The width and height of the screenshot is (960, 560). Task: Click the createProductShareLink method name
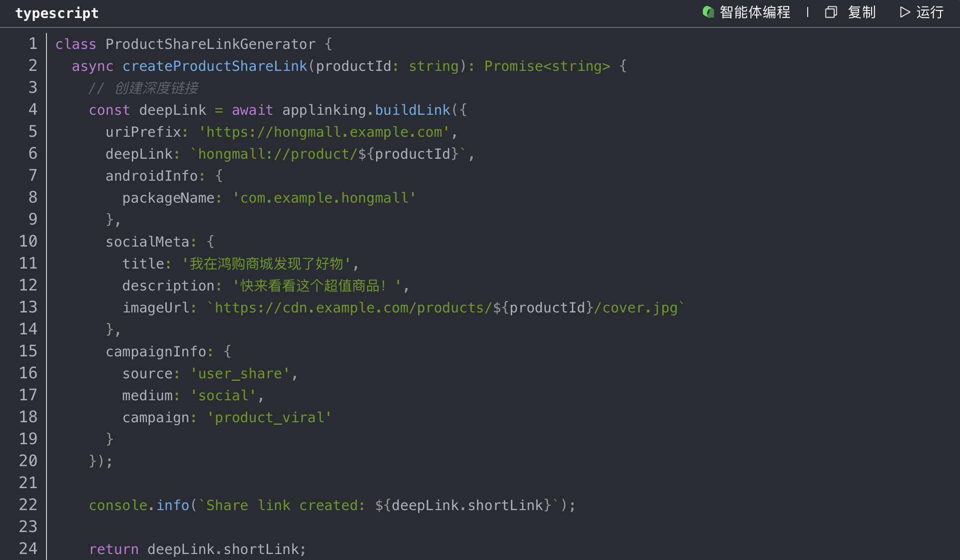pyautogui.click(x=215, y=66)
